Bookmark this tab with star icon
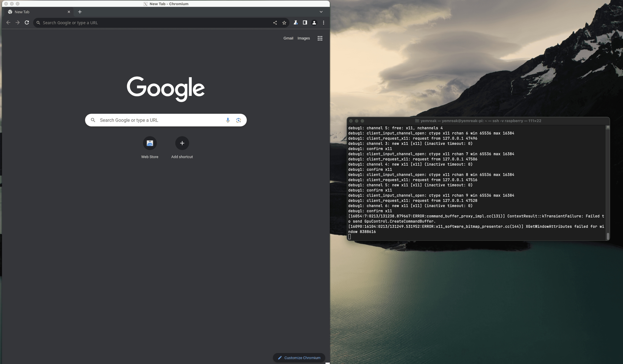Viewport: 623px width, 364px height. 284,23
